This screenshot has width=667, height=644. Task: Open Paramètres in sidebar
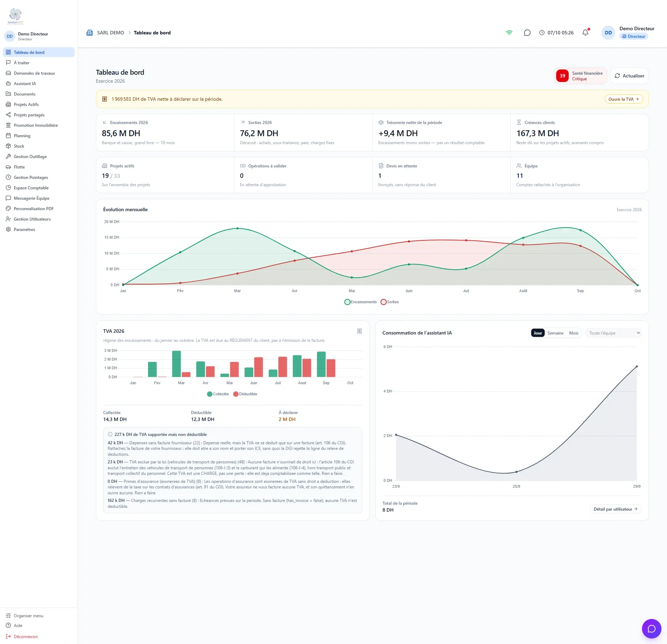39,229
